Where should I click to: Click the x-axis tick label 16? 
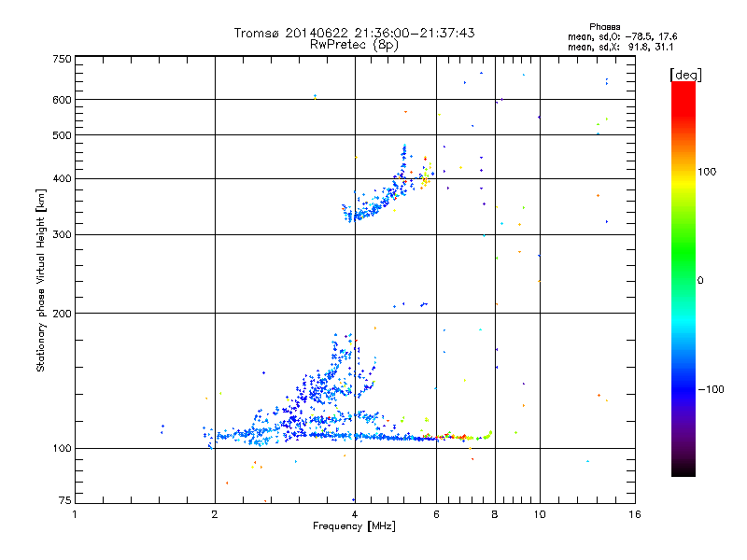tap(635, 514)
